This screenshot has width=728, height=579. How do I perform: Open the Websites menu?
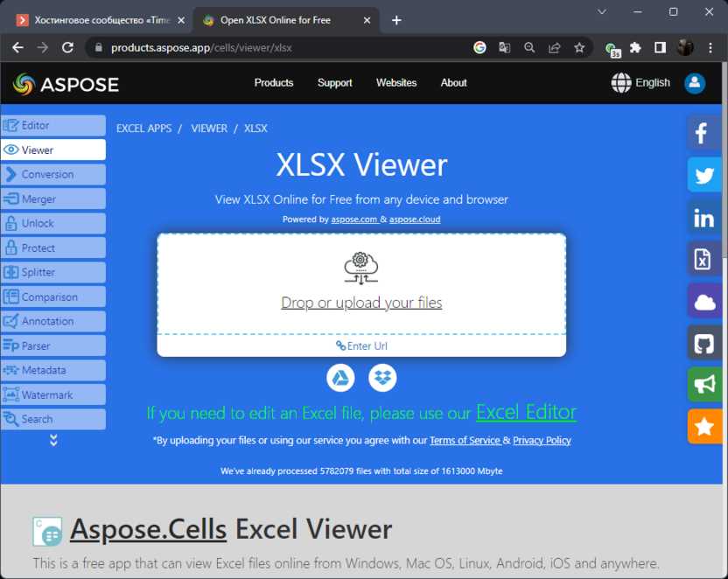click(x=396, y=82)
